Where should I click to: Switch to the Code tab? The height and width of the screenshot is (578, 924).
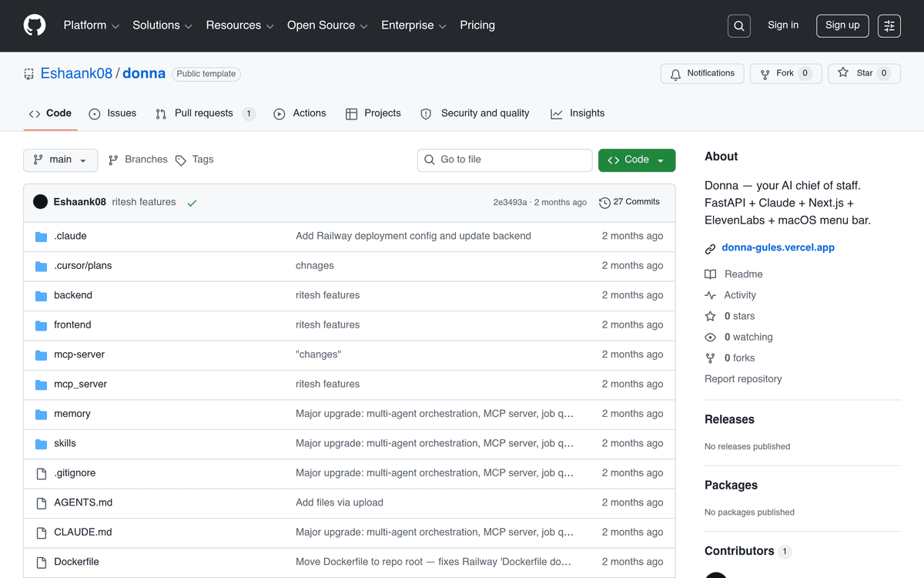[x=50, y=113]
